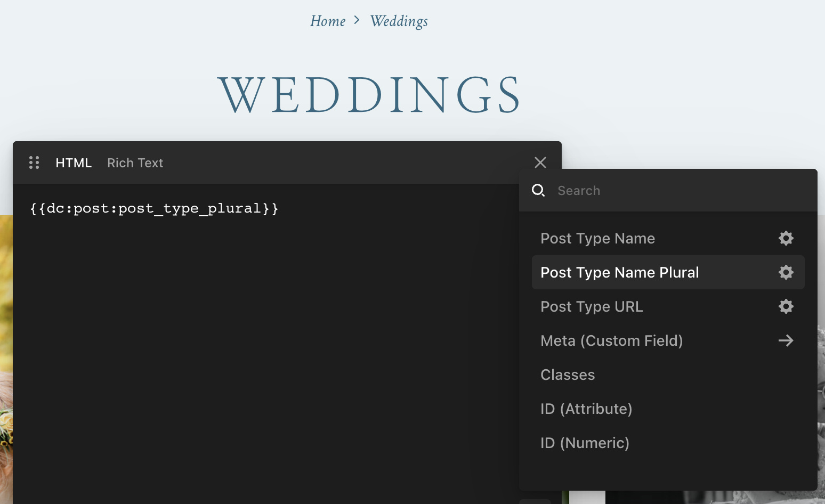Image resolution: width=825 pixels, height=504 pixels.
Task: Open Post Type URL settings gear
Action: [x=786, y=306]
